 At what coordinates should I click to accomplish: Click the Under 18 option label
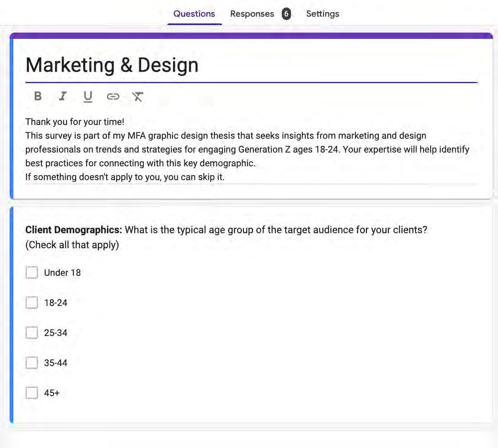tap(62, 272)
